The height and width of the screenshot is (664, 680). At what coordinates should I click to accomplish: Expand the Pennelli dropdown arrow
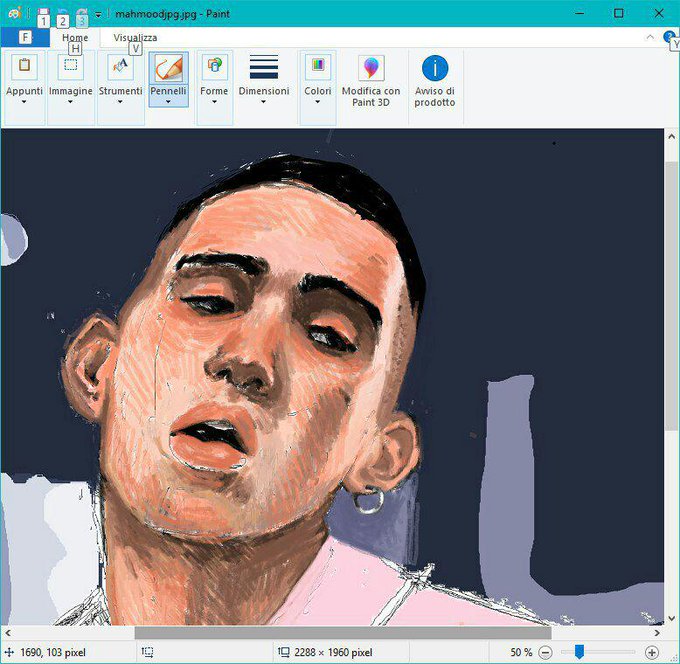click(x=168, y=102)
